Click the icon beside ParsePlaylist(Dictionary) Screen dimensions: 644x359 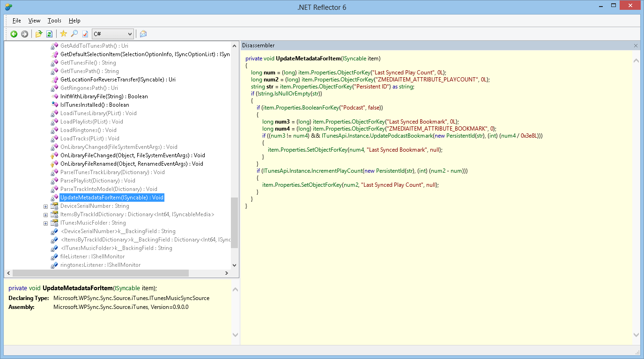tap(54, 181)
